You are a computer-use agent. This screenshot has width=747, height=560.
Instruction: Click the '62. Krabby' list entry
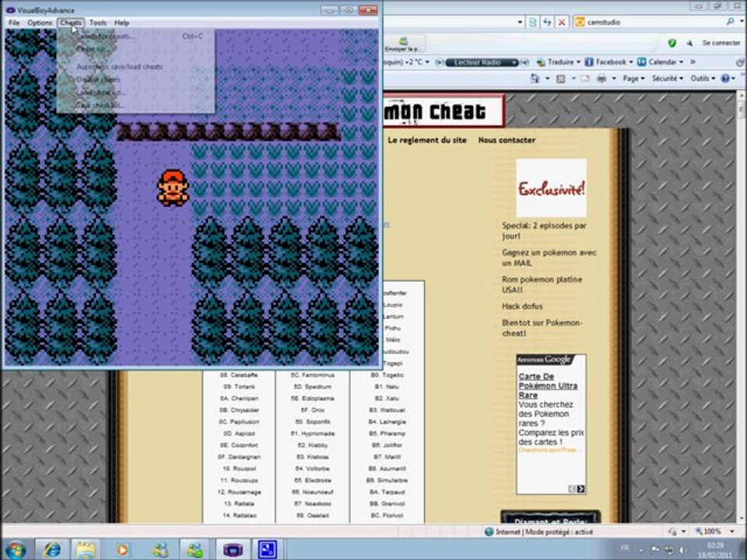[313, 445]
